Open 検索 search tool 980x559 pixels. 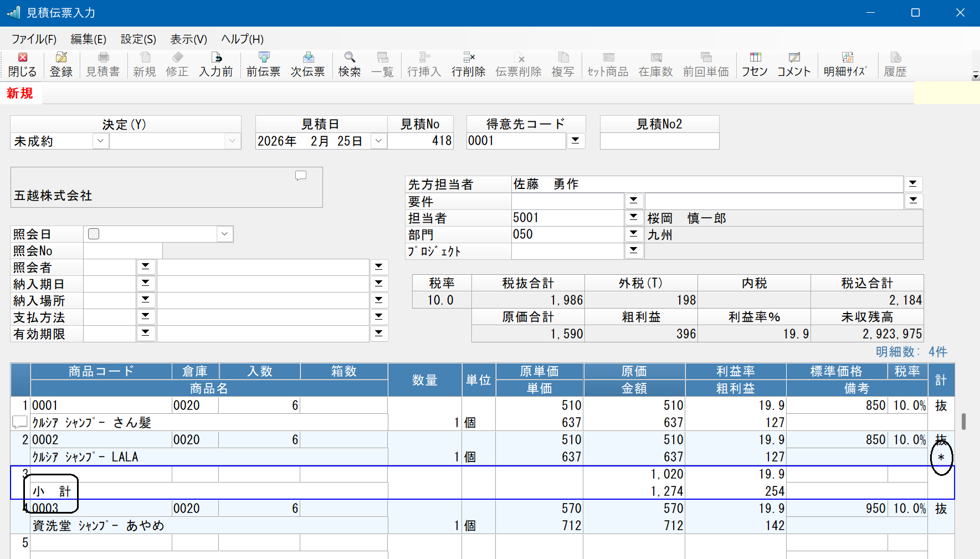(350, 65)
